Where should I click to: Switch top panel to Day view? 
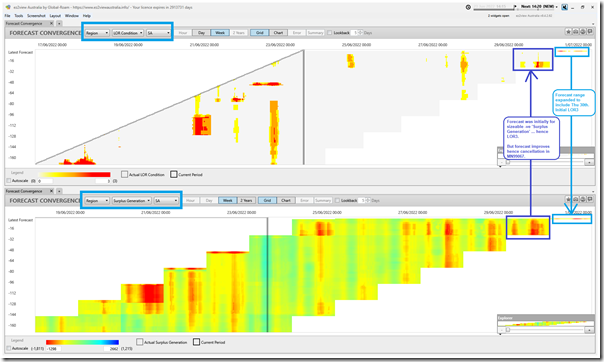[x=201, y=33]
